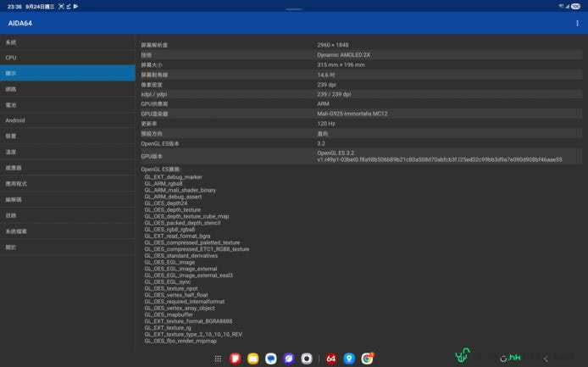Select the Mali-G925-Immortalis MC12 value
The image size is (588, 367).
click(352, 114)
